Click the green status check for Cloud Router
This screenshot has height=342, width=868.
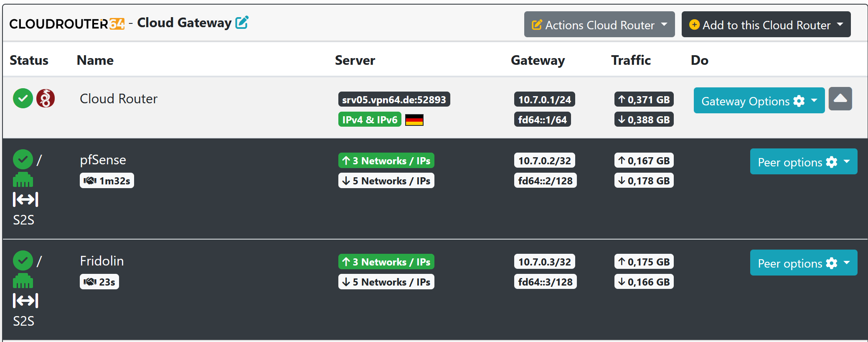(x=23, y=99)
